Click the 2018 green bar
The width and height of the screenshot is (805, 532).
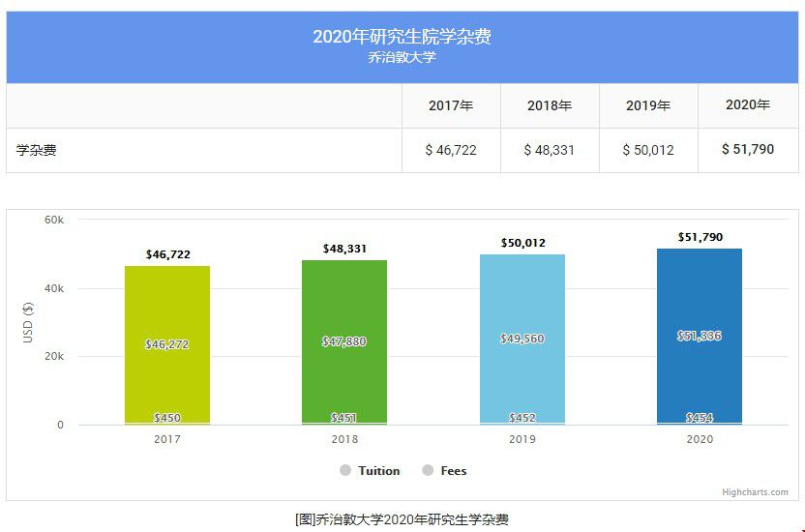[x=344, y=342]
